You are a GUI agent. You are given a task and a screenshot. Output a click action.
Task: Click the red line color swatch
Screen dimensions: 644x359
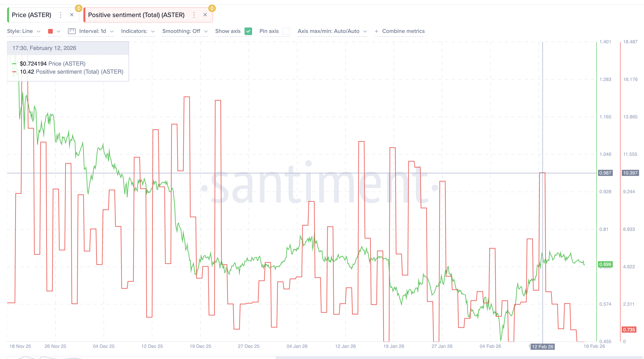tap(50, 31)
